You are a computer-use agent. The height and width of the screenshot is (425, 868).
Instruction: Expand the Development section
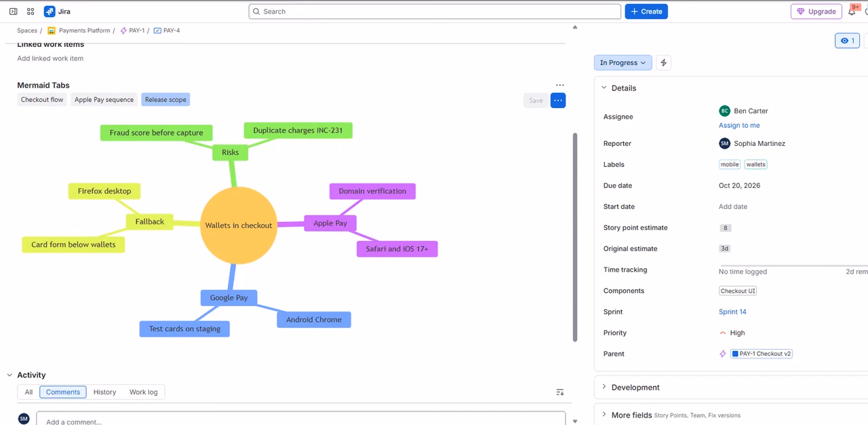604,387
